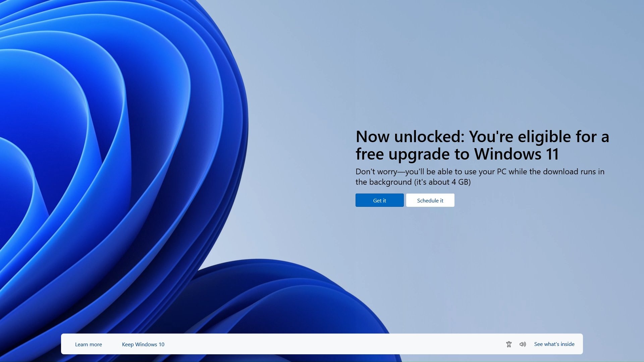Screen dimensions: 644x362
Task: Click 'See what's inside' Windows 11
Action: (x=554, y=344)
